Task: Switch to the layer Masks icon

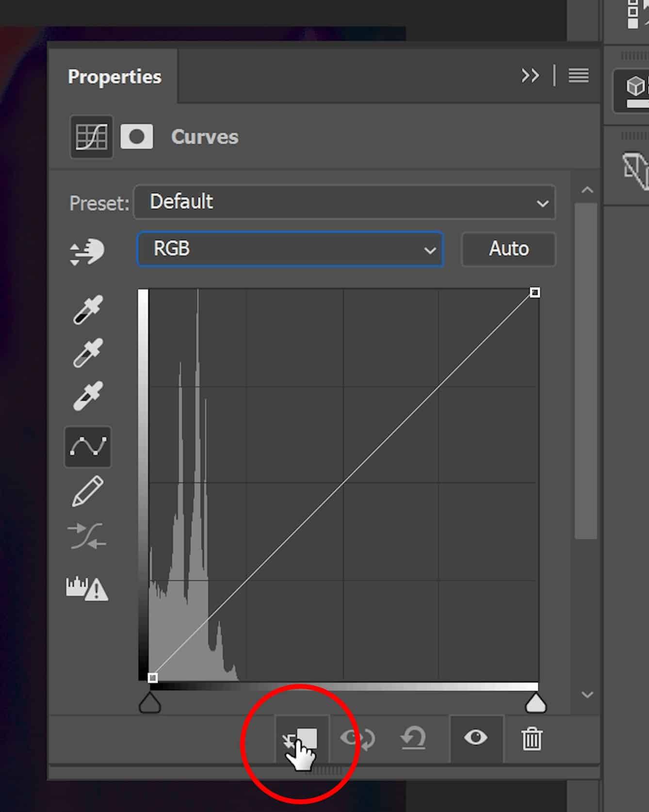Action: 137,137
